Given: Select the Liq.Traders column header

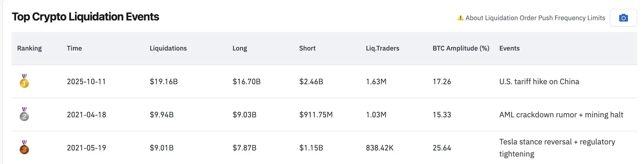Looking at the screenshot, I should point(382,48).
